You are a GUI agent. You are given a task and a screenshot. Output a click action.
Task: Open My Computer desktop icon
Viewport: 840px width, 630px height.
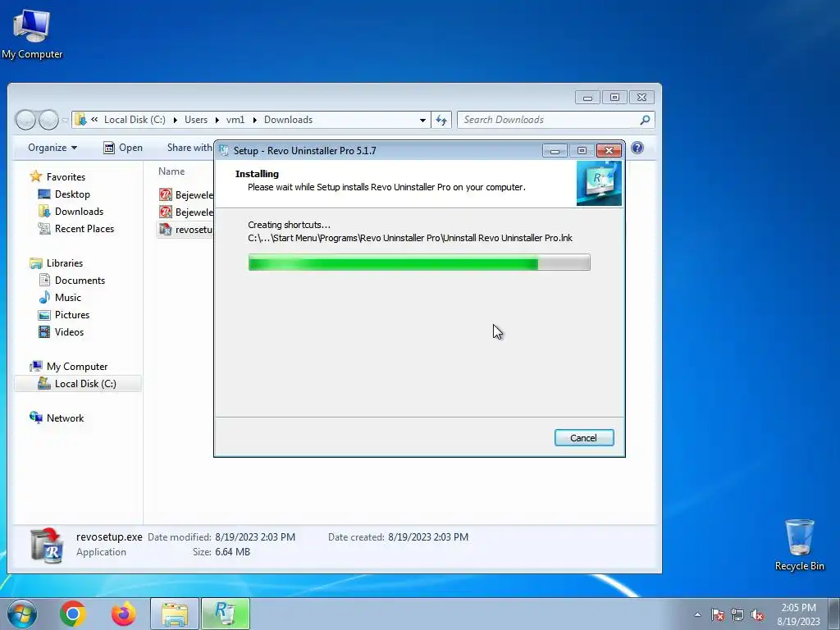(x=32, y=33)
